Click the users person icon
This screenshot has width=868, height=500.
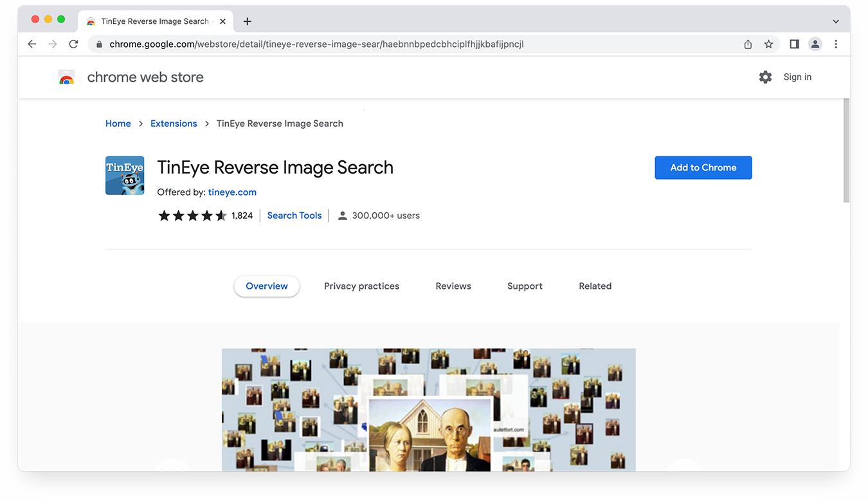click(343, 216)
